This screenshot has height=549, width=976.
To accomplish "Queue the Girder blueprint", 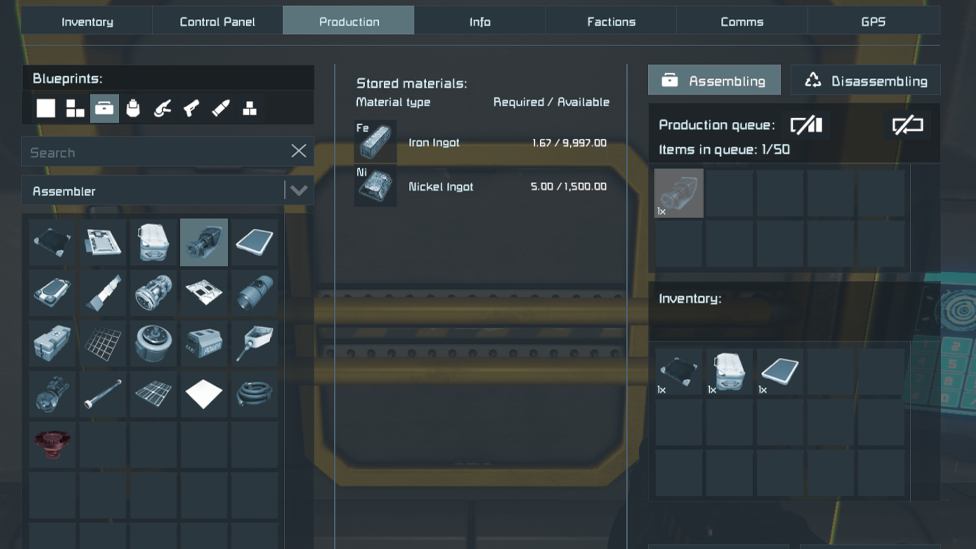I will click(x=103, y=293).
